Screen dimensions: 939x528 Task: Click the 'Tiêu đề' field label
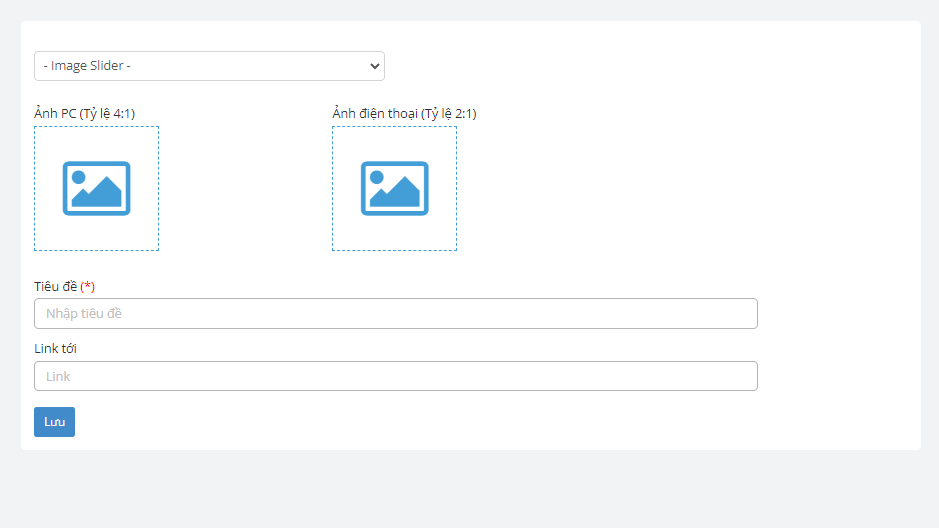55,286
